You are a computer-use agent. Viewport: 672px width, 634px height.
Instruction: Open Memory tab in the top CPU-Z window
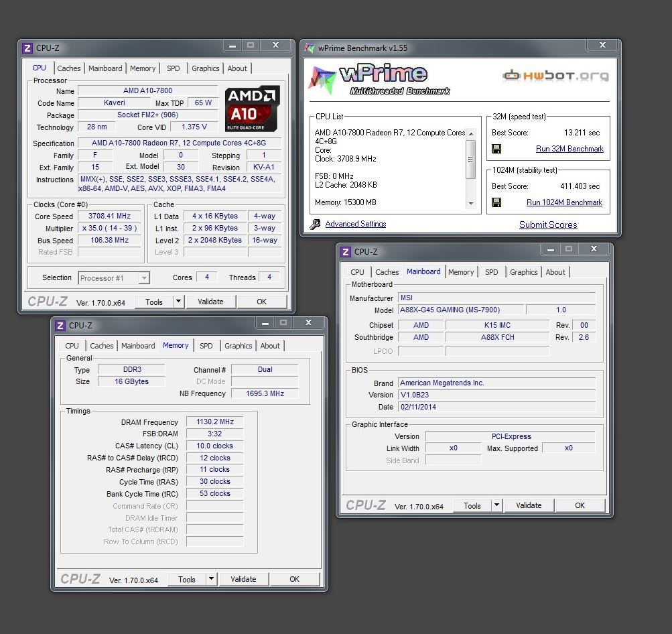143,68
